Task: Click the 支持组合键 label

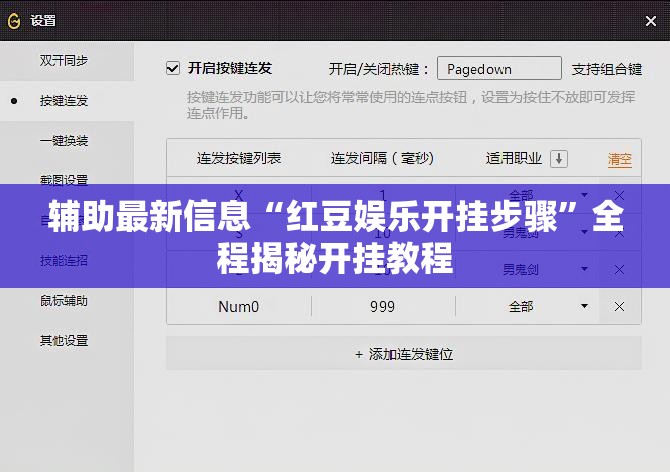Action: [607, 69]
